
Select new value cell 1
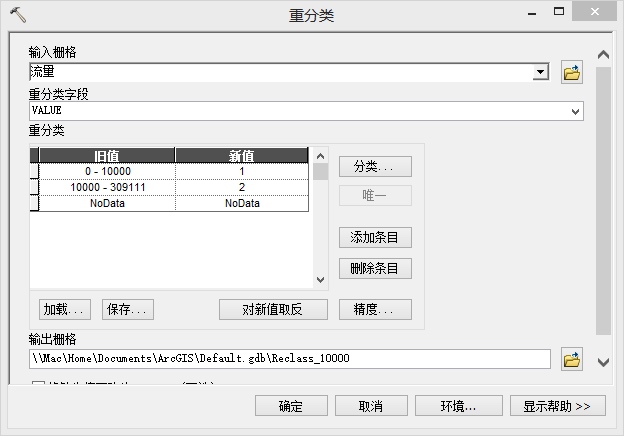242,171
